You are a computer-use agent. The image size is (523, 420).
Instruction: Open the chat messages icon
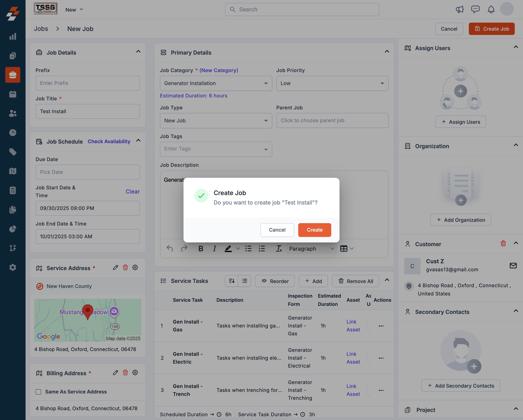(x=475, y=9)
